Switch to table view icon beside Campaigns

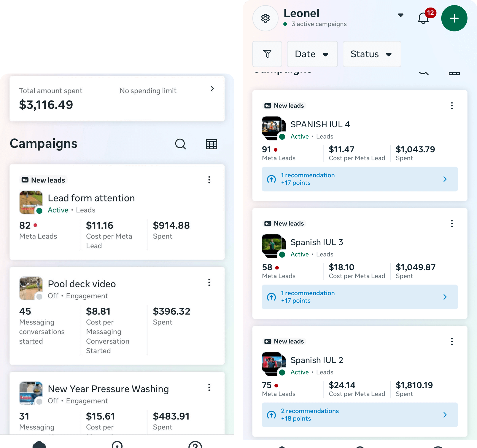(211, 144)
